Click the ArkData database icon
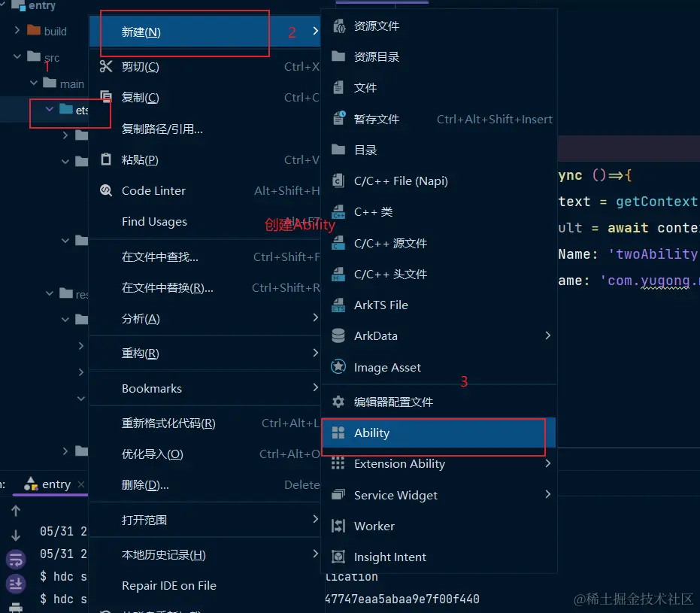 tap(338, 335)
